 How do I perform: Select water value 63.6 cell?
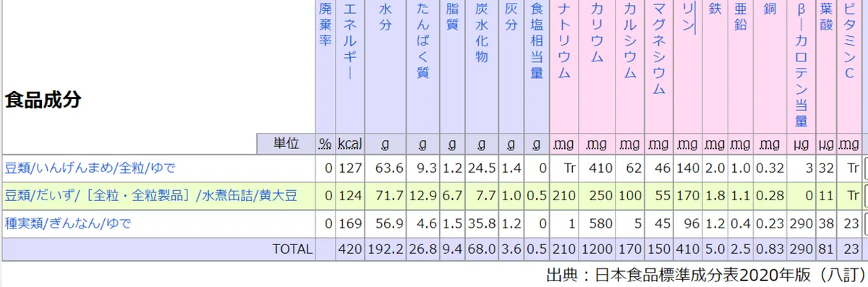pos(386,168)
